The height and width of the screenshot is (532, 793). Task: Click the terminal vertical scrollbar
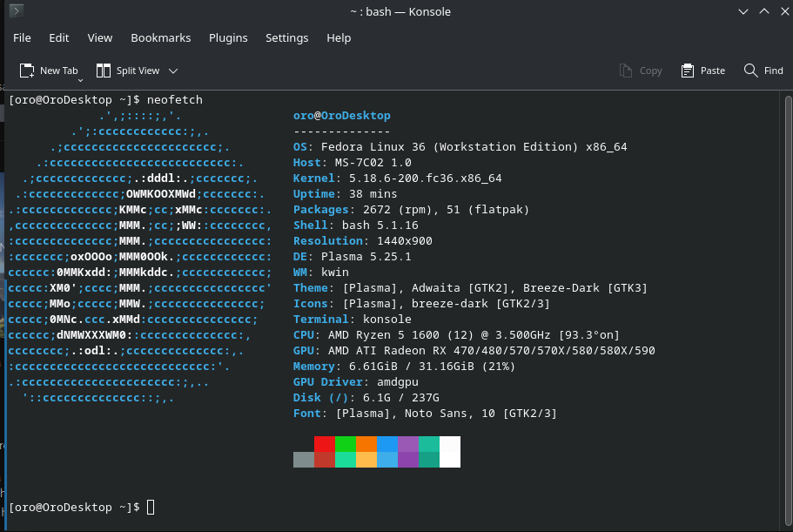789,309
